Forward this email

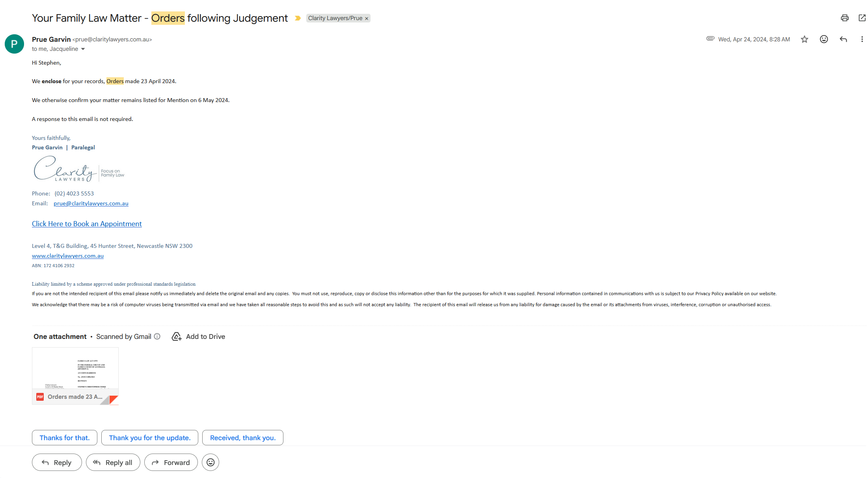pos(171,463)
